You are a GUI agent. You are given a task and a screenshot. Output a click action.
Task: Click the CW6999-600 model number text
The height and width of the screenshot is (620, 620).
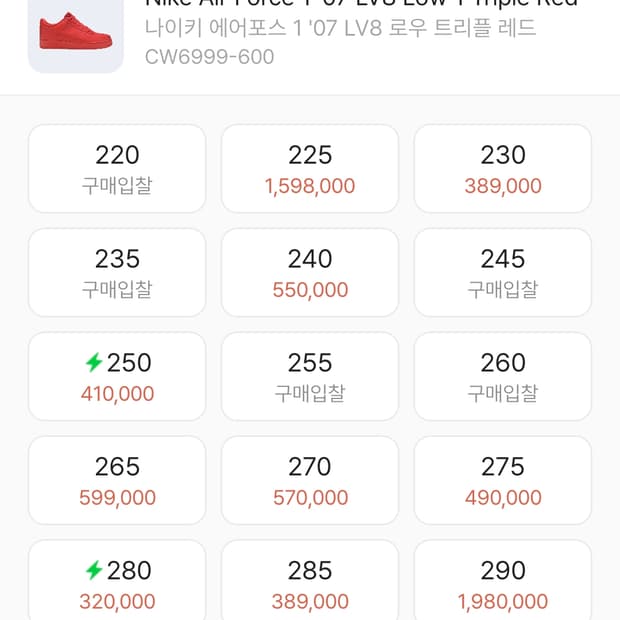(x=209, y=57)
